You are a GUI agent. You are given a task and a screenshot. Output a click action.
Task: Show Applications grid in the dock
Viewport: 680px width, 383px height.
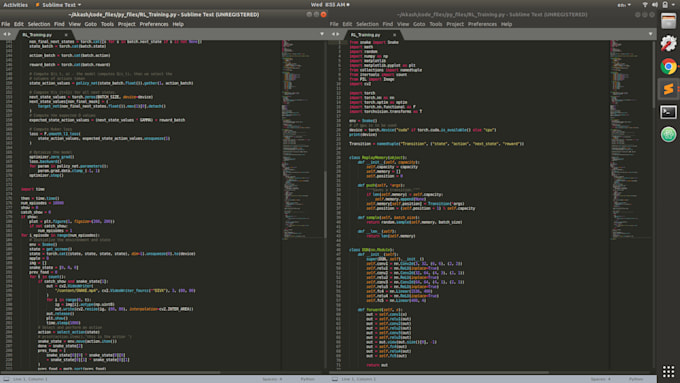(x=668, y=371)
